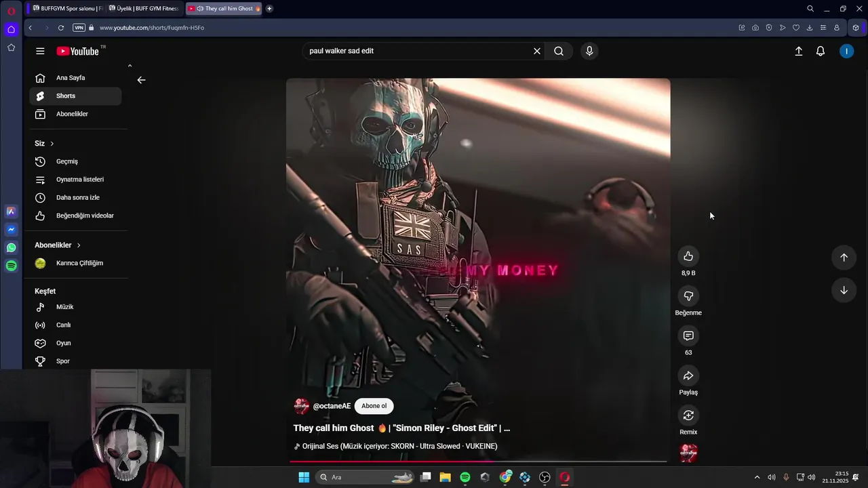The width and height of the screenshot is (868, 488).
Task: Open Beğendiğim videolar
Action: click(75, 216)
